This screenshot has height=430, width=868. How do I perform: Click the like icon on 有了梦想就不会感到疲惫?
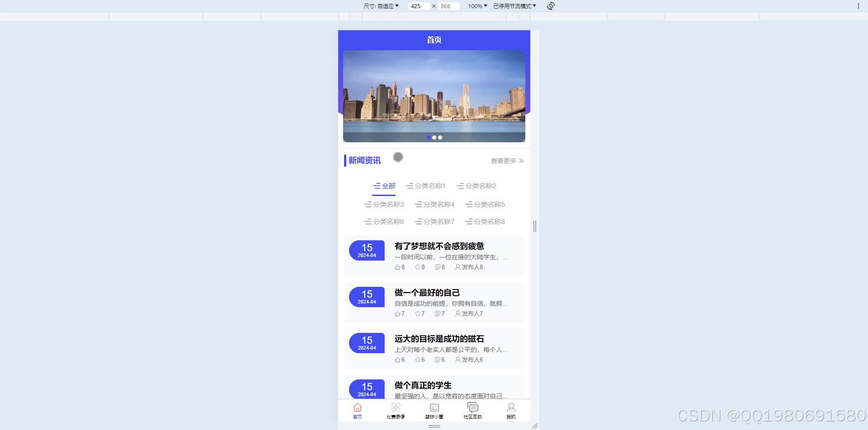397,267
